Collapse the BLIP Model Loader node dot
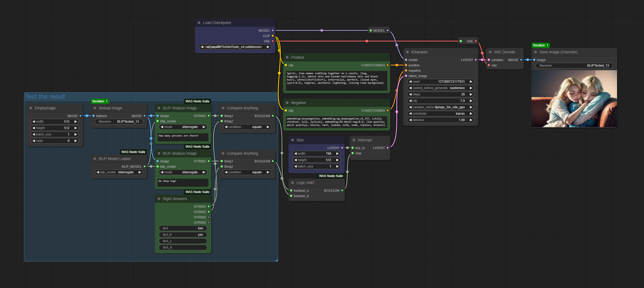This screenshot has width=644, height=288. click(x=95, y=159)
